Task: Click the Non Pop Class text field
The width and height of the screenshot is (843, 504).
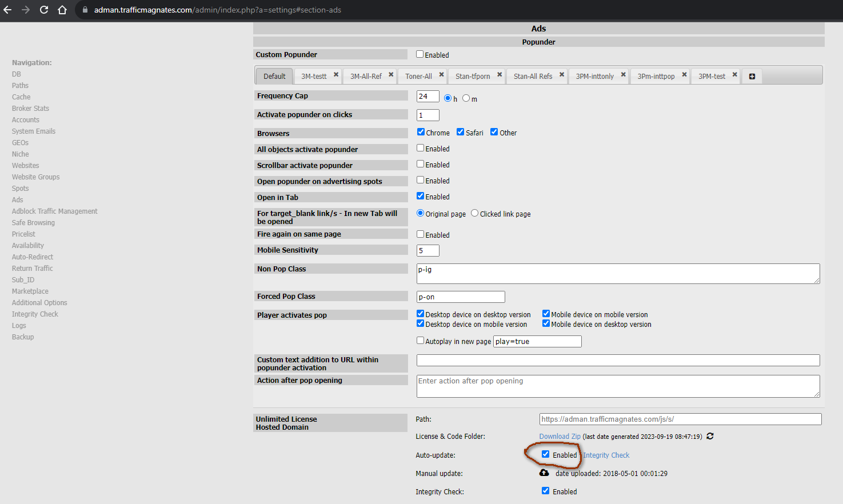Action: pos(617,274)
